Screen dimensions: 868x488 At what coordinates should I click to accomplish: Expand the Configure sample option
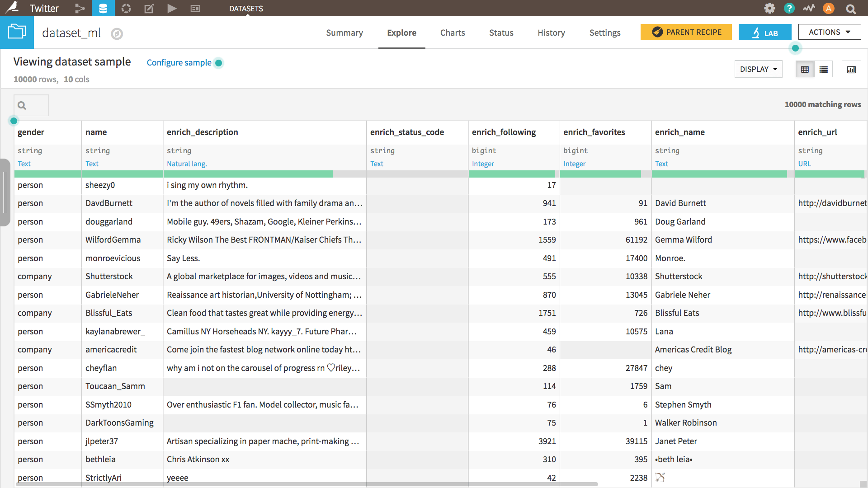coord(179,62)
